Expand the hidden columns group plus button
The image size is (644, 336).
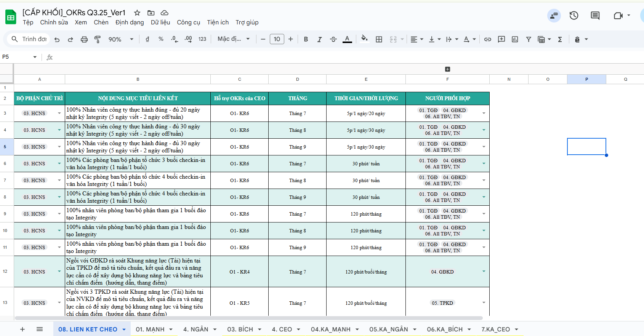[447, 69]
